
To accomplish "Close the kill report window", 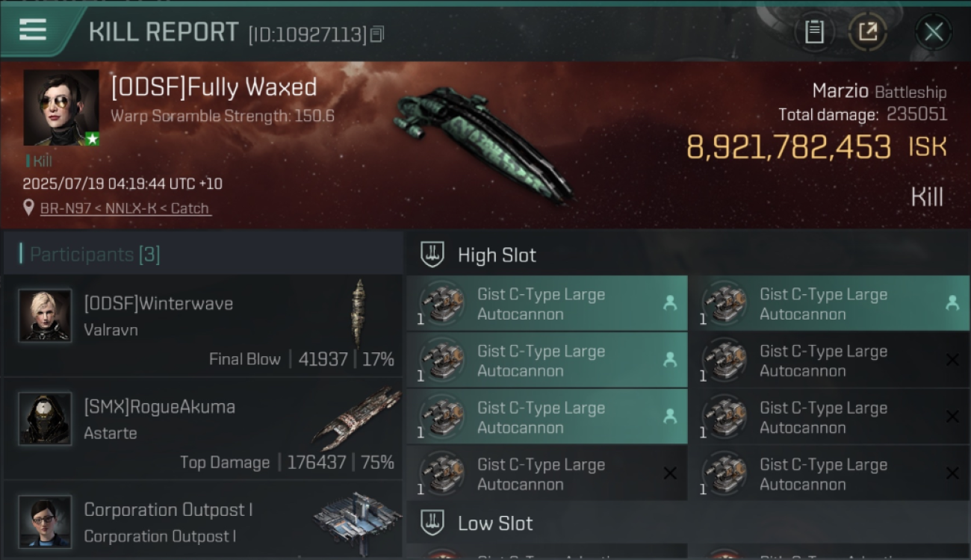I will 933,32.
